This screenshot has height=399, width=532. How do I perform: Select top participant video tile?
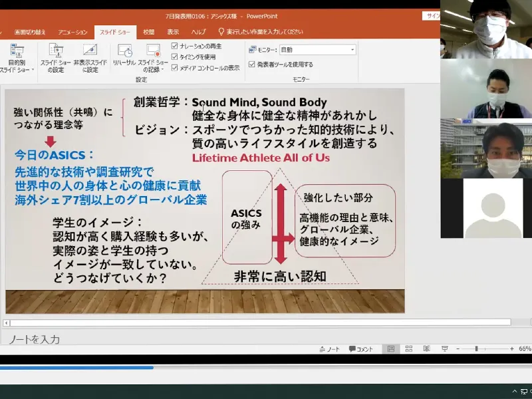486,29
